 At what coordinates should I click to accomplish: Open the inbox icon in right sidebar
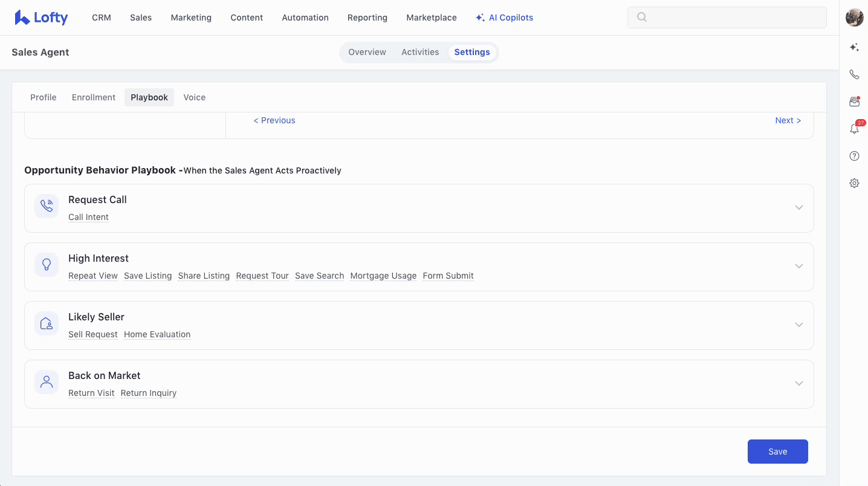point(854,102)
